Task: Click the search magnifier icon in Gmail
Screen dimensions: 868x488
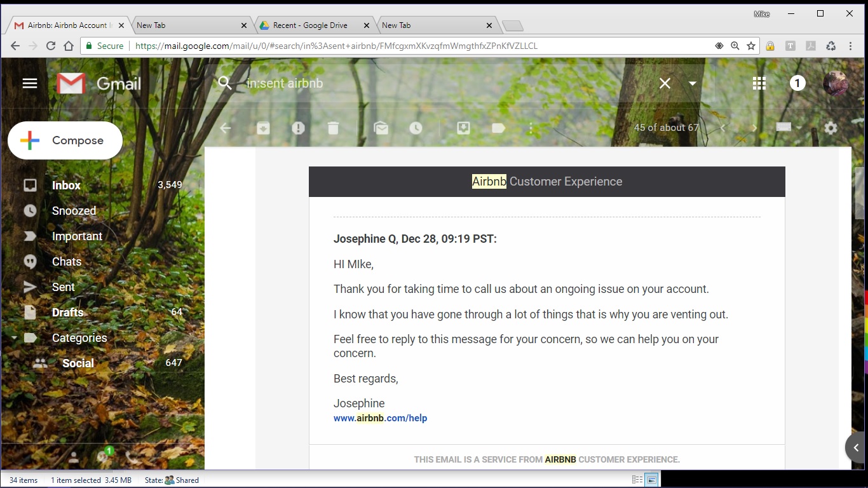Action: click(x=225, y=83)
